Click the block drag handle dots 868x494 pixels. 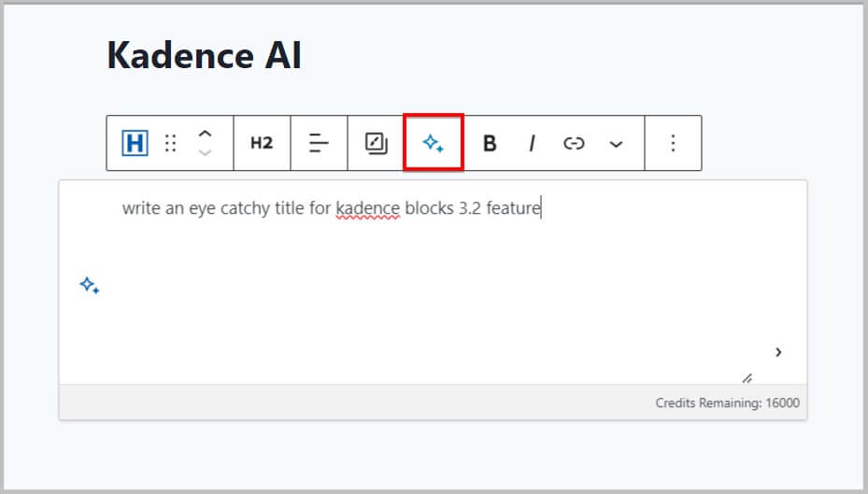170,143
